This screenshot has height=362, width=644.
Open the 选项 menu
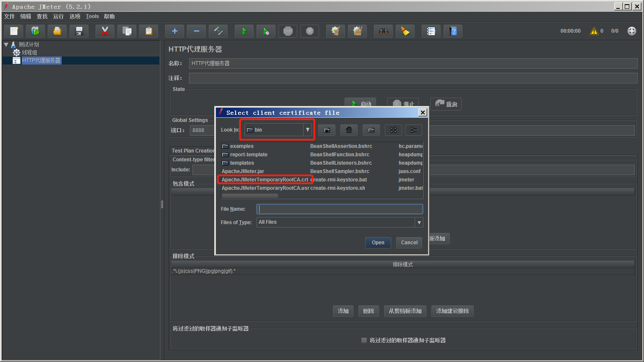tap(75, 16)
